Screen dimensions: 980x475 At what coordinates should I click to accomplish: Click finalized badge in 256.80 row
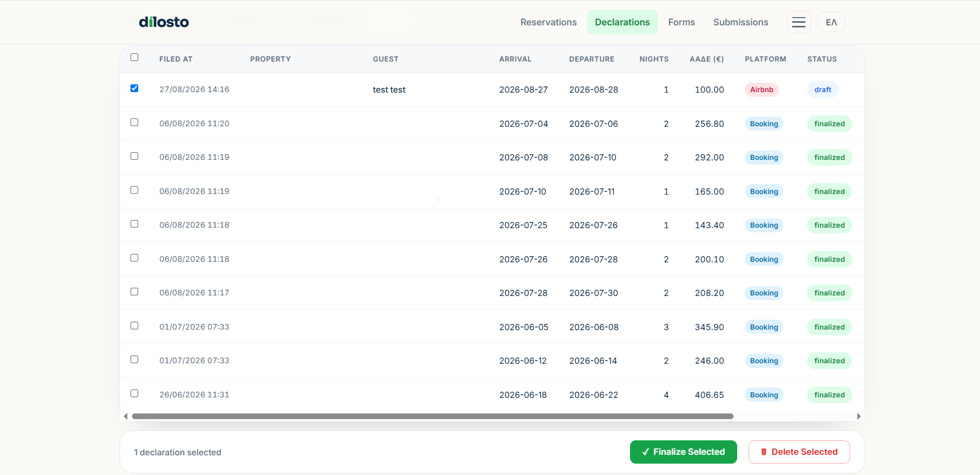click(829, 124)
